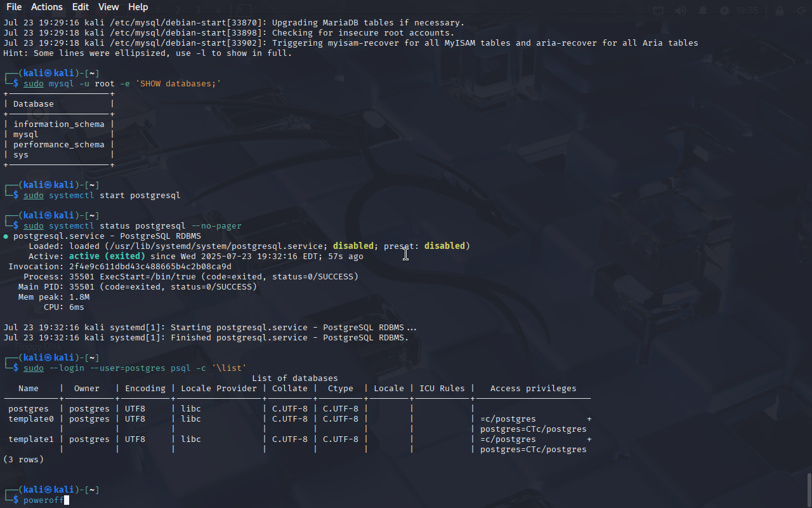The image size is (812, 508).
Task: Click the '--user=postgres' option text
Action: click(x=128, y=368)
